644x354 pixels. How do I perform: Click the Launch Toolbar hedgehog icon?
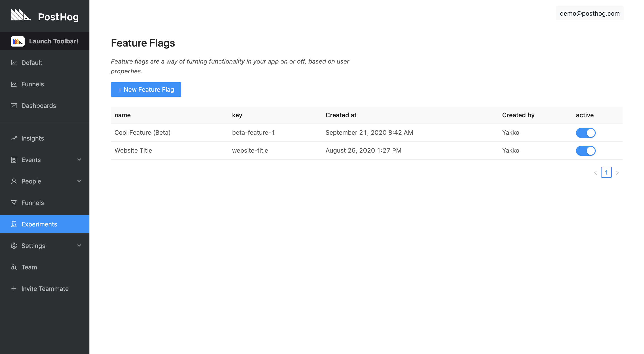pos(17,41)
